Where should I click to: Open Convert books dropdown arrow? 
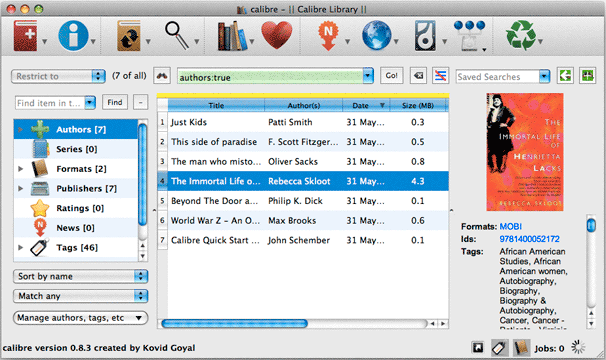[x=148, y=41]
